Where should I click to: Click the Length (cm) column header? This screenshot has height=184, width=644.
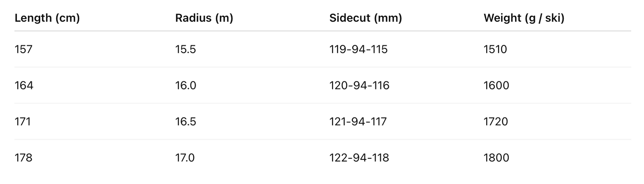coord(47,18)
